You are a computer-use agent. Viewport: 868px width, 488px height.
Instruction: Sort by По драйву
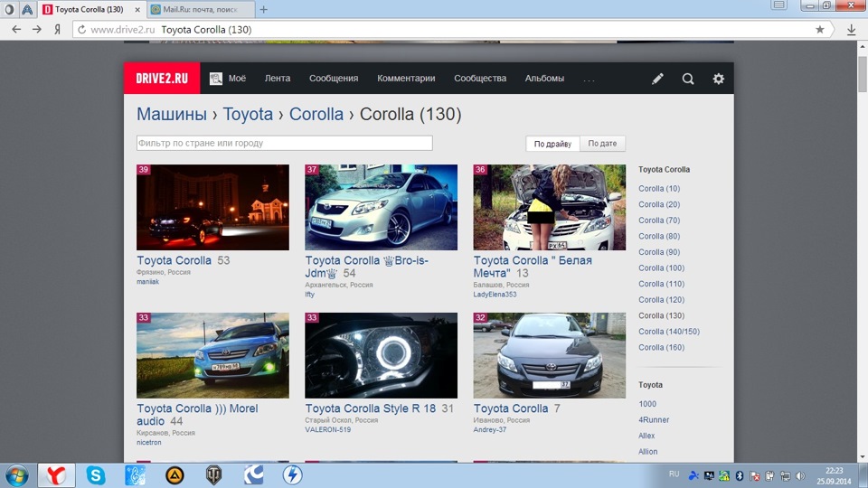[x=552, y=144]
